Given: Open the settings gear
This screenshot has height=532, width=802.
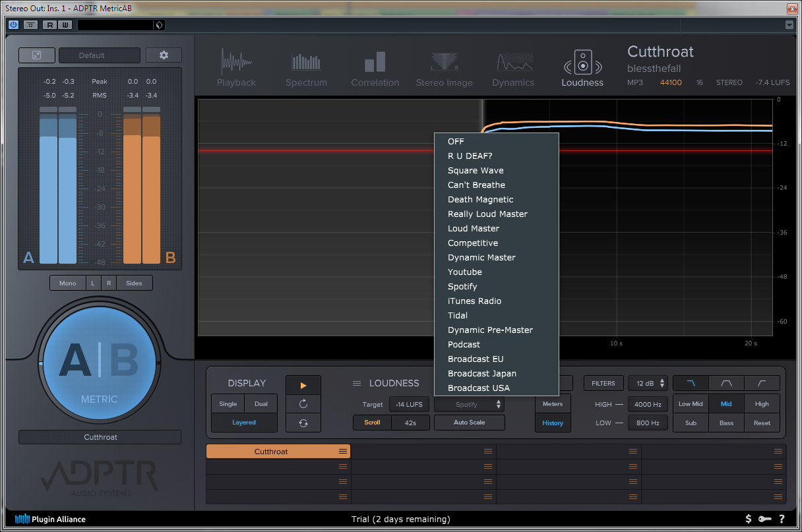Looking at the screenshot, I should point(164,55).
